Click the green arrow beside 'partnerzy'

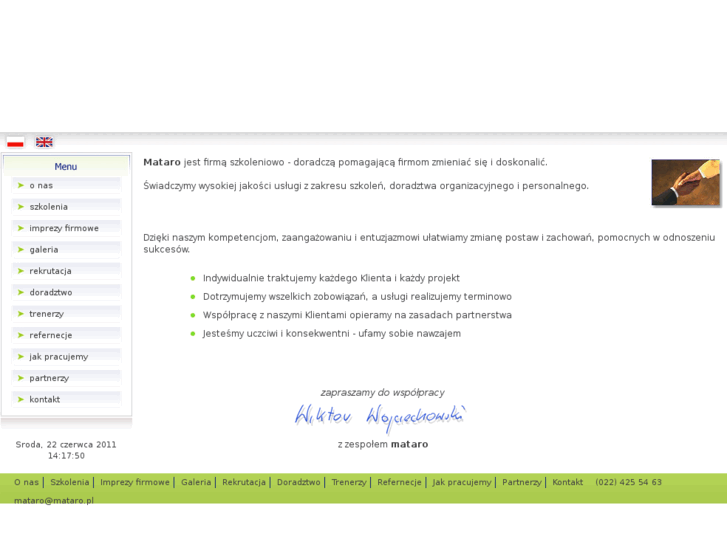pyautogui.click(x=21, y=378)
